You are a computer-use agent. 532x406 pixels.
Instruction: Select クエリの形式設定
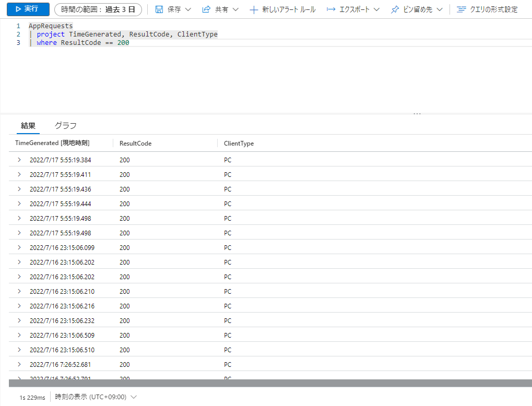(494, 9)
